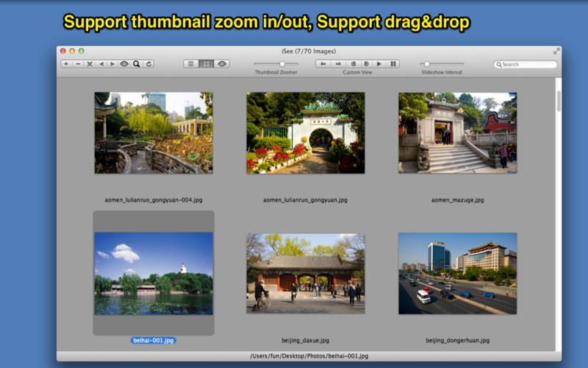The height and width of the screenshot is (368, 588).
Task: Rotate image clockwise in Custom View
Action: (365, 64)
